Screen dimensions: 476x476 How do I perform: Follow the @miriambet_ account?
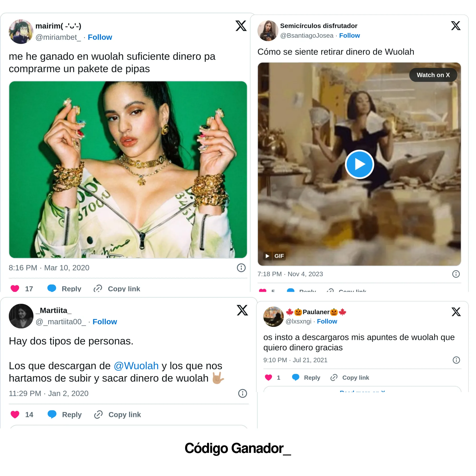[x=100, y=37]
